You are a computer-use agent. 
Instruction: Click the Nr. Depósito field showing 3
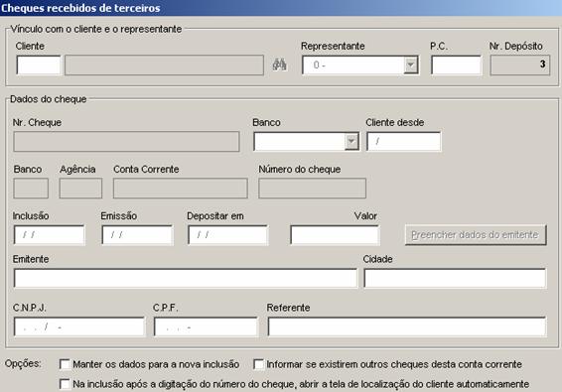(519, 65)
